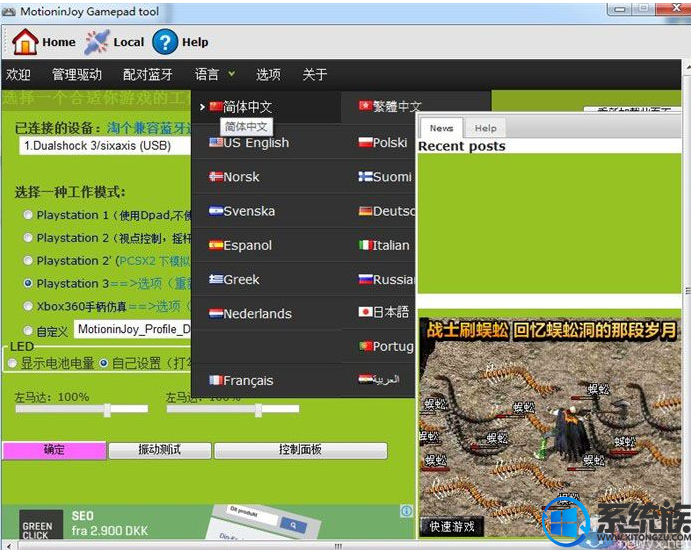Switch language to Suomi
Screen dimensions: 691x550
385,177
